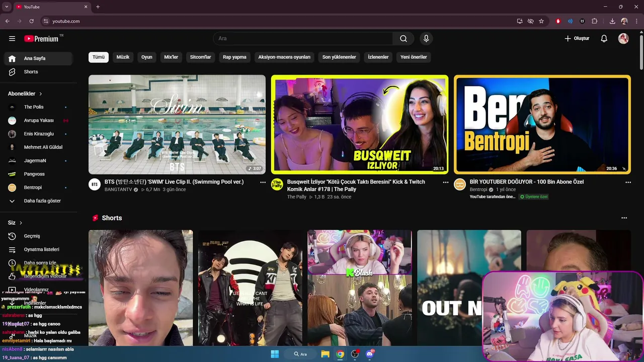The height and width of the screenshot is (362, 644).
Task: Open Avrupa Yakası subscription channel
Action: click(38, 121)
